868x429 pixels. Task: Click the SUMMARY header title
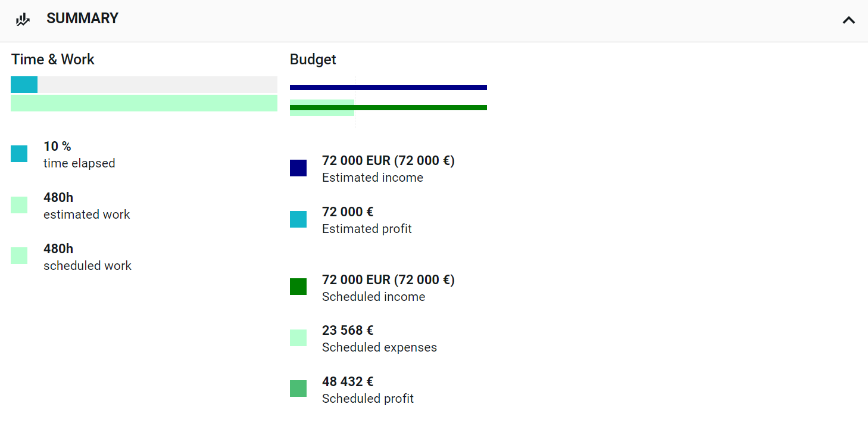coord(82,18)
